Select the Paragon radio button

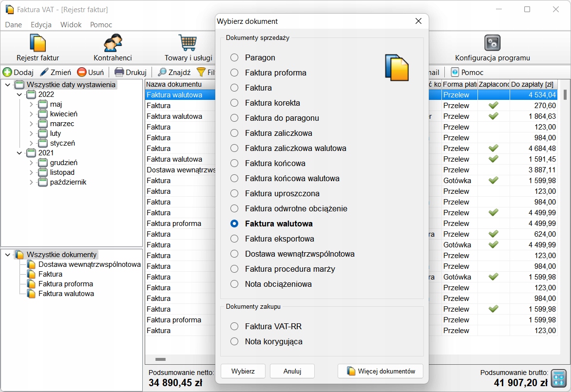pyautogui.click(x=234, y=57)
